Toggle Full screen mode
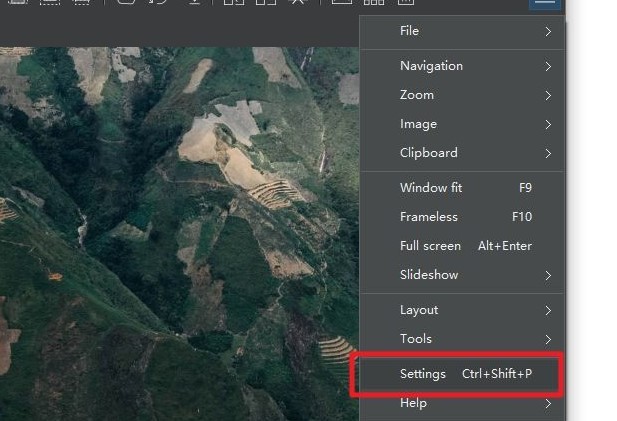 (462, 246)
